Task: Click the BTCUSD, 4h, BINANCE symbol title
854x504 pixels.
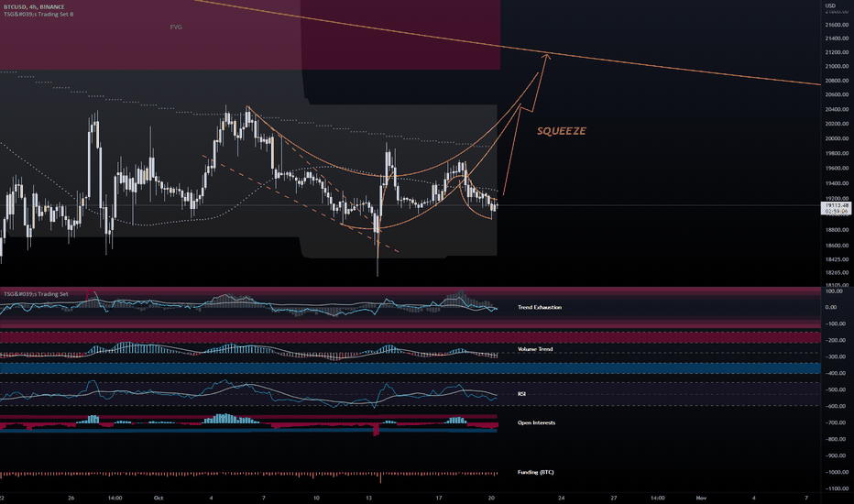Action: click(34, 7)
